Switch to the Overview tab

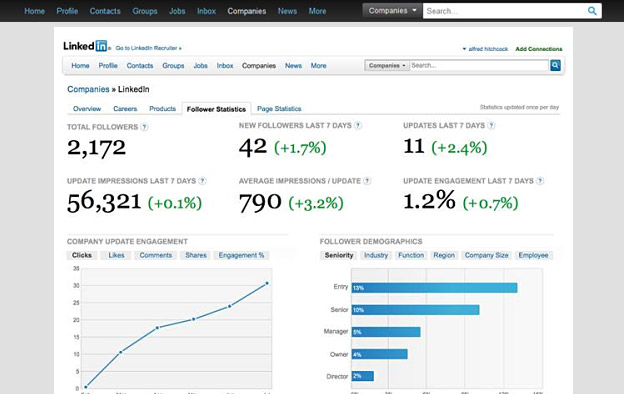pos(87,109)
